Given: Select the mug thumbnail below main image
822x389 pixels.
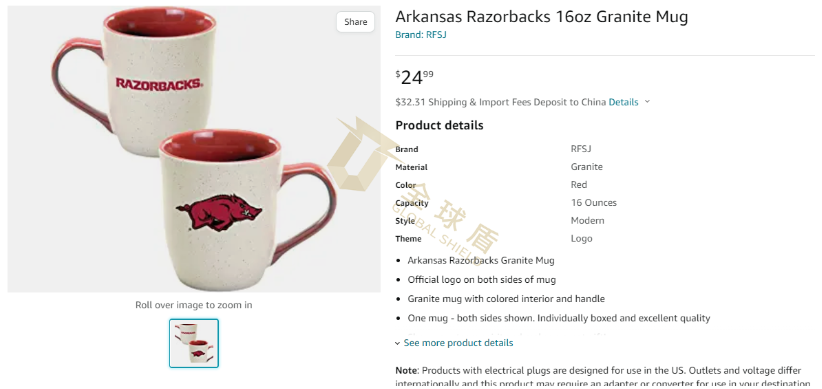Looking at the screenshot, I should [x=194, y=343].
